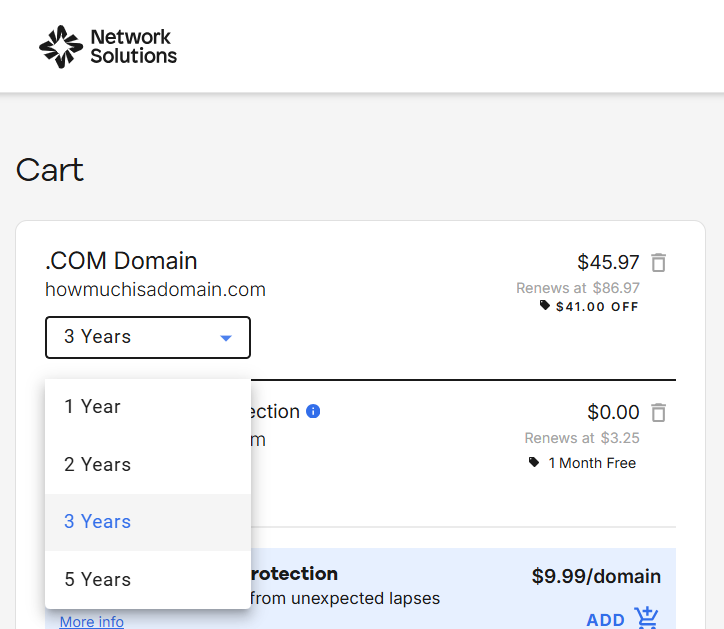Open the More info link
This screenshot has height=629, width=724.
tap(92, 622)
